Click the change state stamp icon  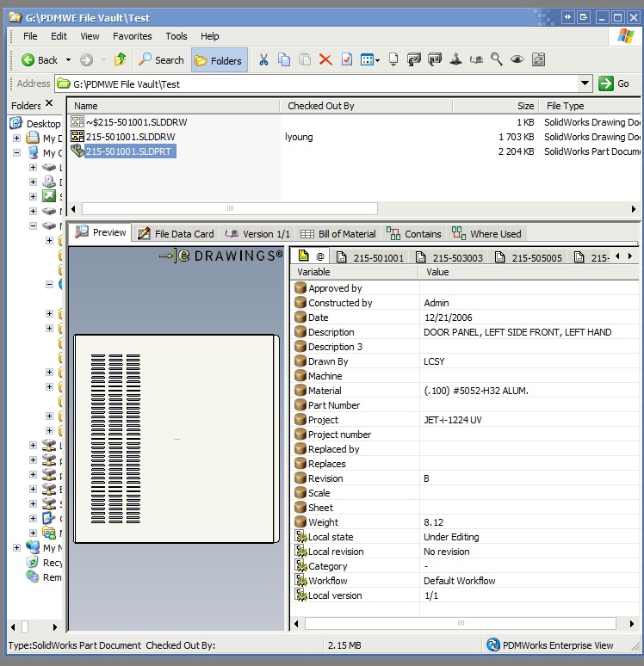tap(455, 59)
